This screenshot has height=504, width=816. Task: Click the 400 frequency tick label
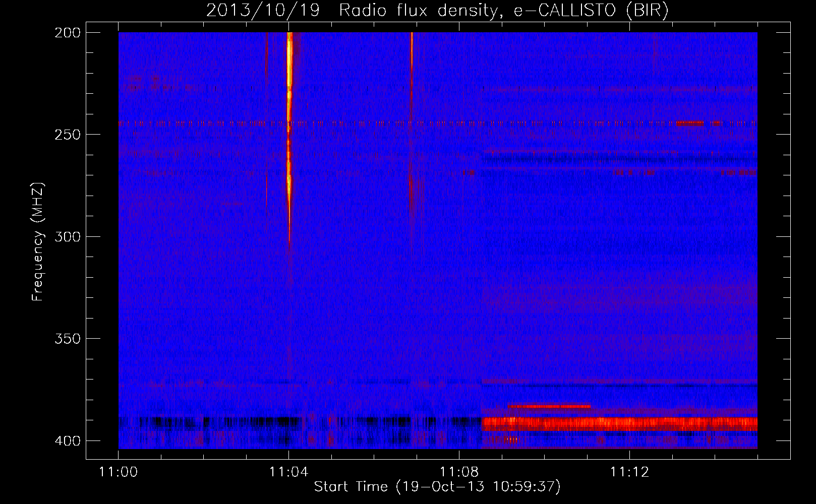coord(67,441)
